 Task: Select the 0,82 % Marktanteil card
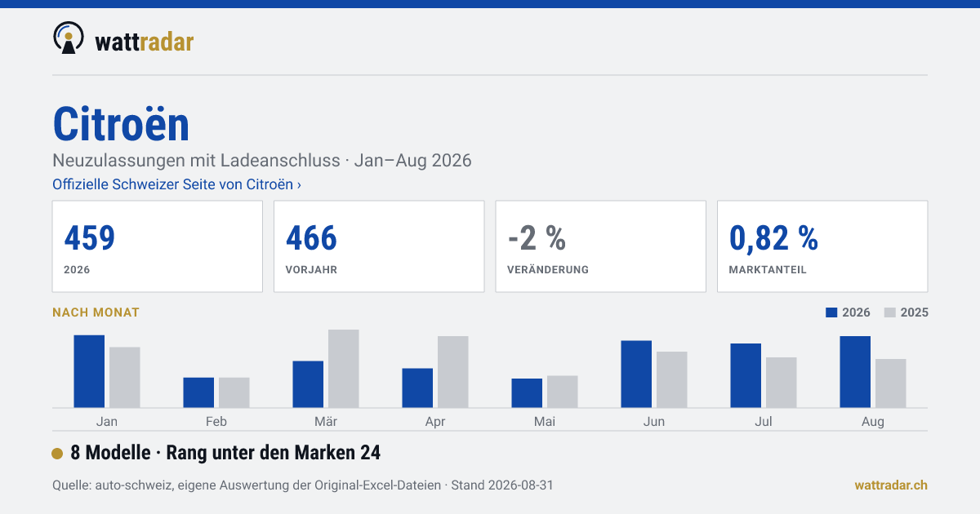pos(822,246)
